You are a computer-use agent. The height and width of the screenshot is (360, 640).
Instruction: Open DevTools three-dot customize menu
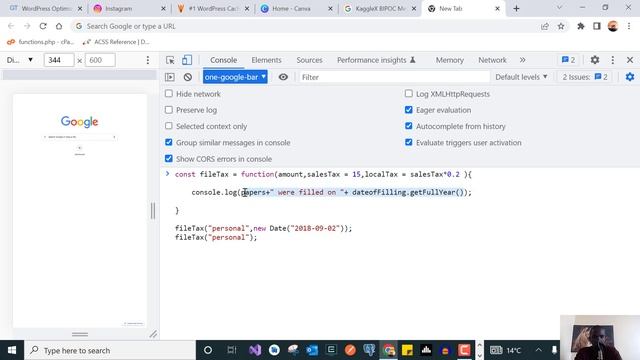[x=613, y=60]
